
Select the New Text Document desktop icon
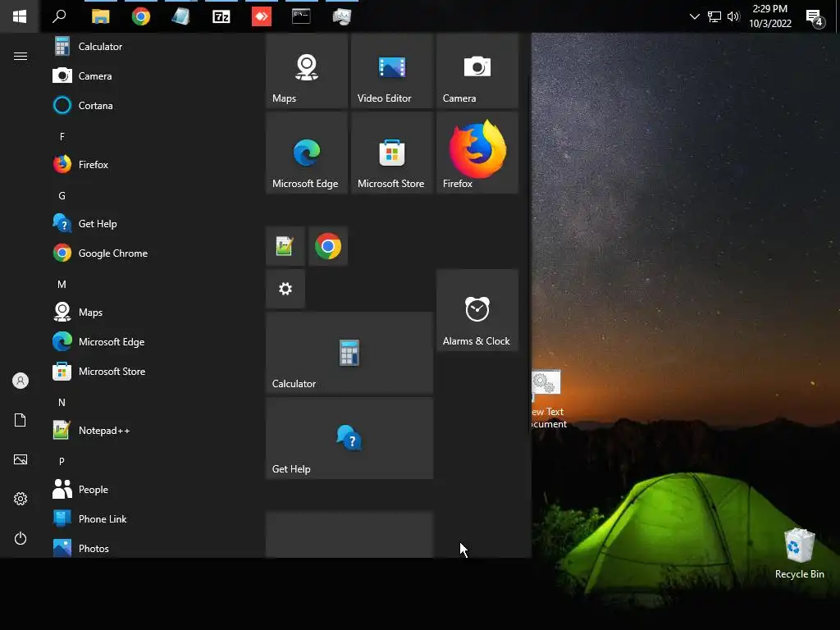pyautogui.click(x=549, y=399)
